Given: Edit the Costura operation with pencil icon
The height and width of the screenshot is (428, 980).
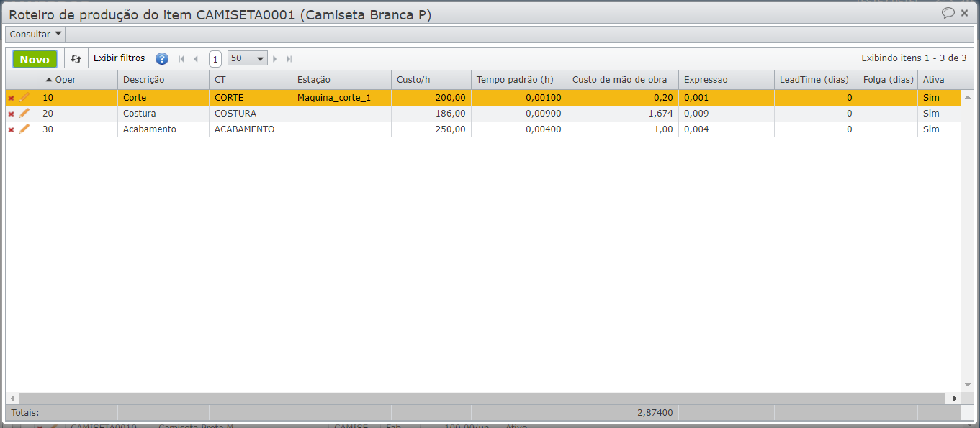Looking at the screenshot, I should (x=24, y=113).
